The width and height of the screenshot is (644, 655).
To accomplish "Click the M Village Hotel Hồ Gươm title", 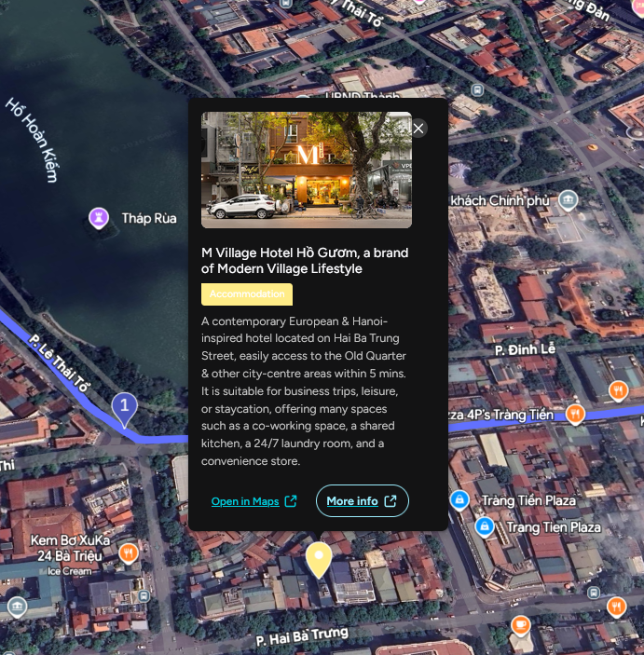I will (305, 261).
